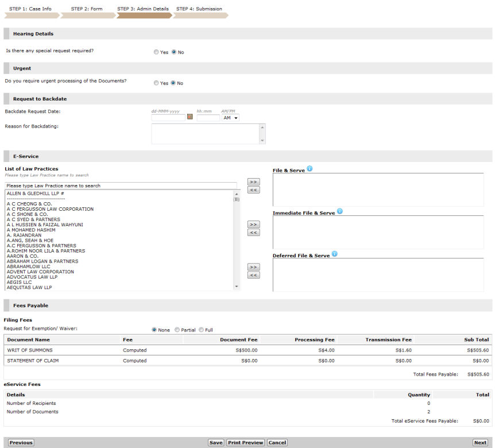Click the File & Serve info icon
Image resolution: width=495 pixels, height=448 pixels.
point(310,169)
